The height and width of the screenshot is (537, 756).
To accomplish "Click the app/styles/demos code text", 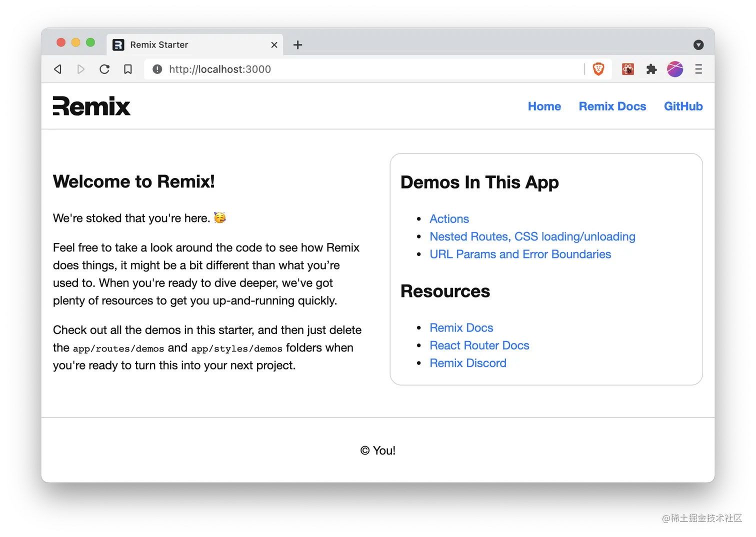I will [x=236, y=348].
